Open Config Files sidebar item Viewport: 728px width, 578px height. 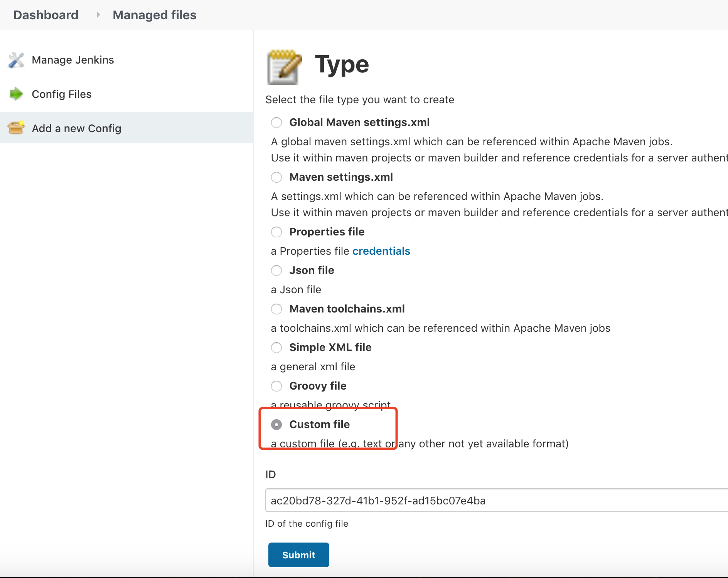point(62,94)
